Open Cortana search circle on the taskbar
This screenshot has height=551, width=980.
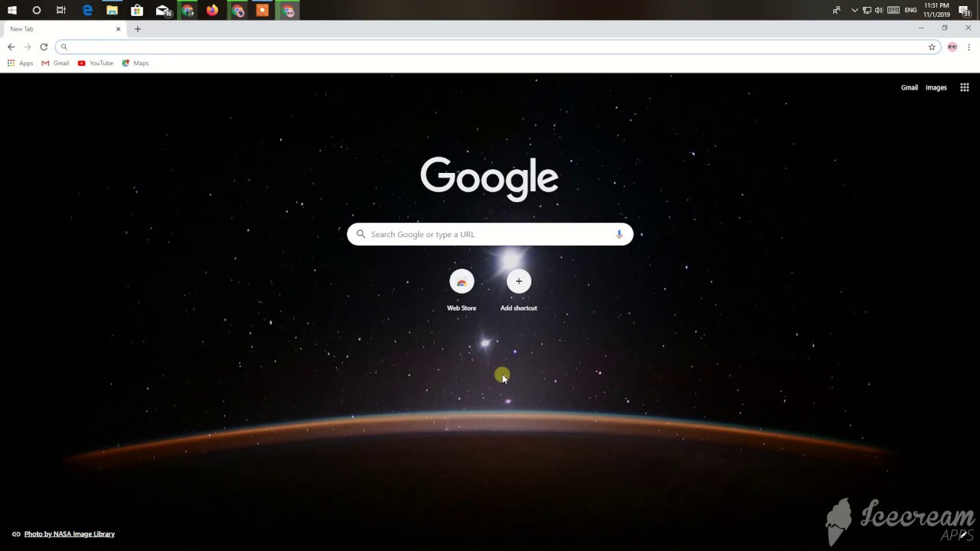click(36, 10)
